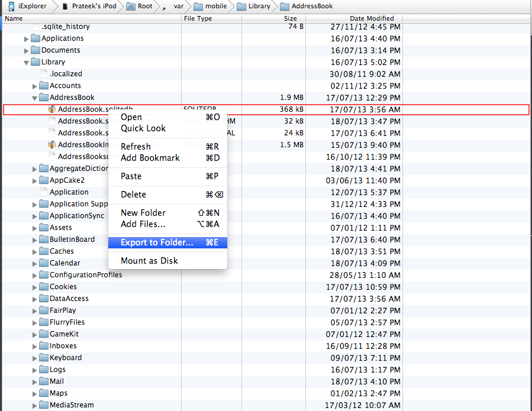Click the Mail folder icon

pyautogui.click(x=44, y=381)
